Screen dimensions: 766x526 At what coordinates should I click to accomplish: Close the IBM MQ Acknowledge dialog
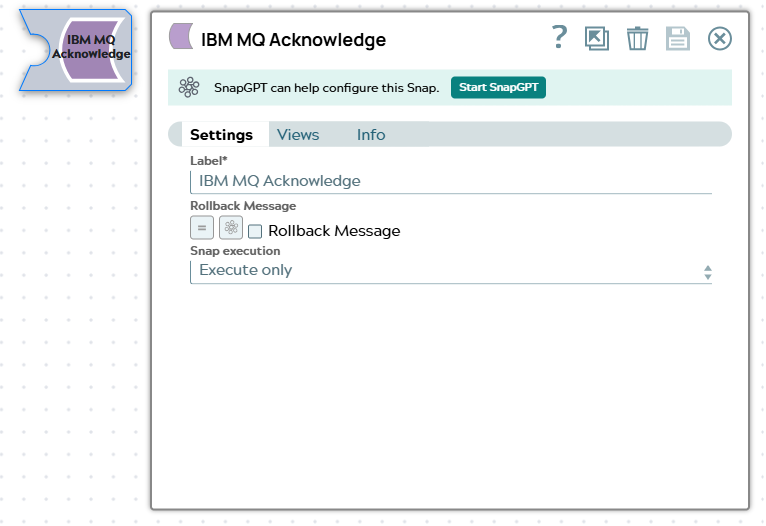click(720, 39)
